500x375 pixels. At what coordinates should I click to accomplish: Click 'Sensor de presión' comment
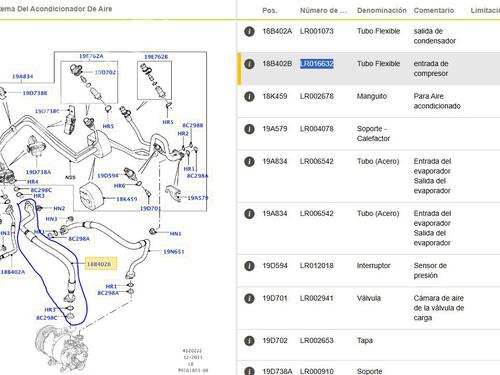(430, 270)
